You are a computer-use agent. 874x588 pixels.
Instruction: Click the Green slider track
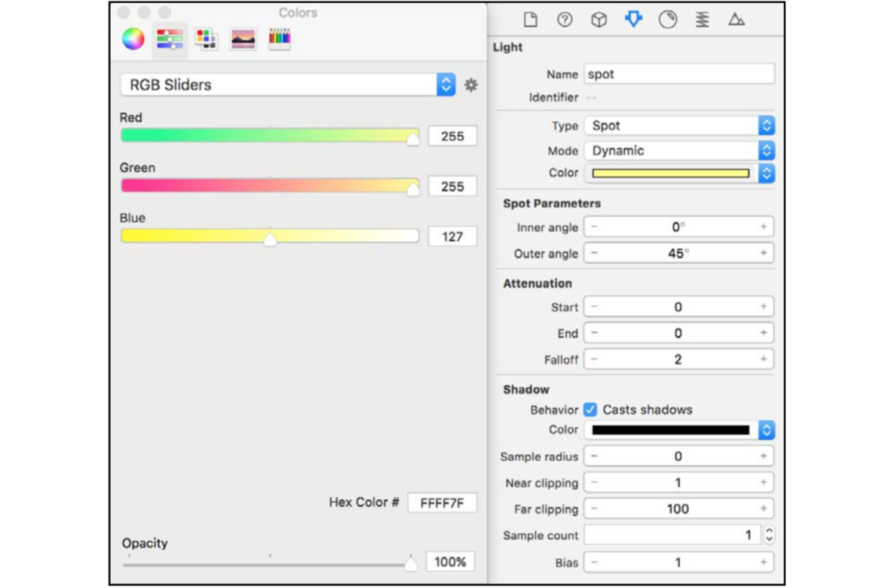tap(270, 185)
